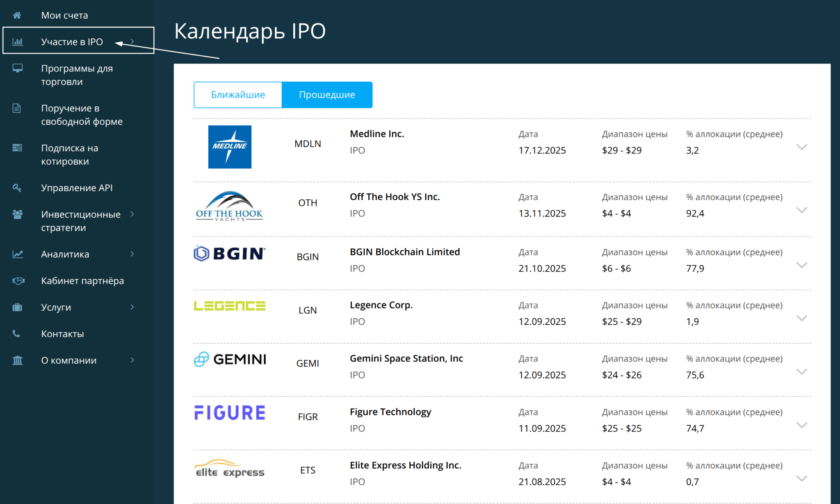Click the bank building icon for О компании
Viewport: 840px width, 504px height.
coord(17,360)
